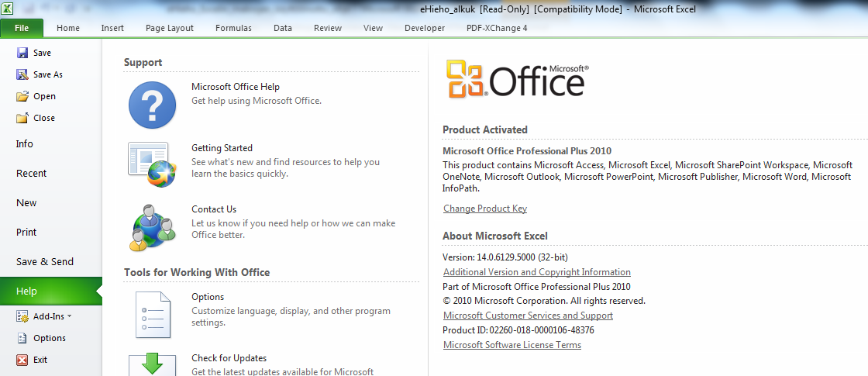Click the Check for Updates arrow icon
868x376 pixels.
[152, 365]
